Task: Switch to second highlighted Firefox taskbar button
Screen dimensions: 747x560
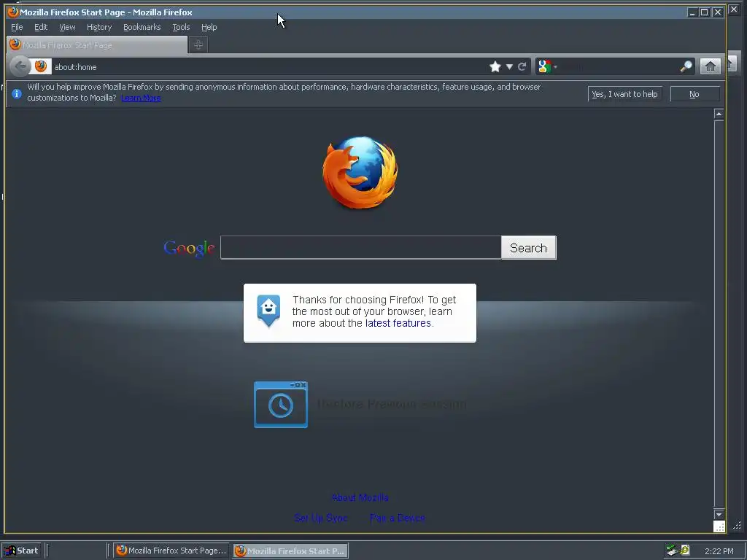Action: click(290, 551)
